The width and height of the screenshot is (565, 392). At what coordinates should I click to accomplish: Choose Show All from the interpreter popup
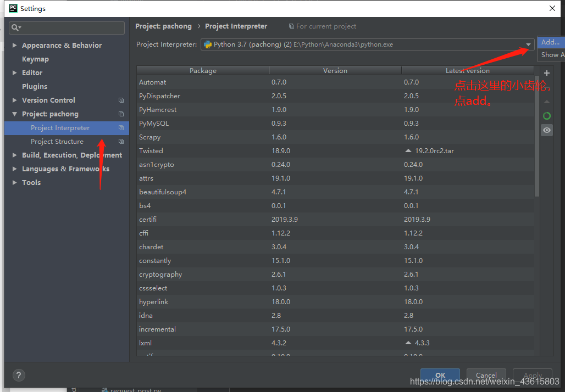(x=551, y=55)
